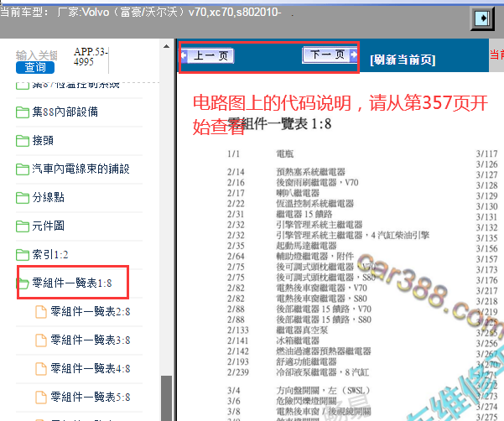The height and width of the screenshot is (421, 504).
Task: Open 零組件一覽表2:8 page
Action: [91, 311]
